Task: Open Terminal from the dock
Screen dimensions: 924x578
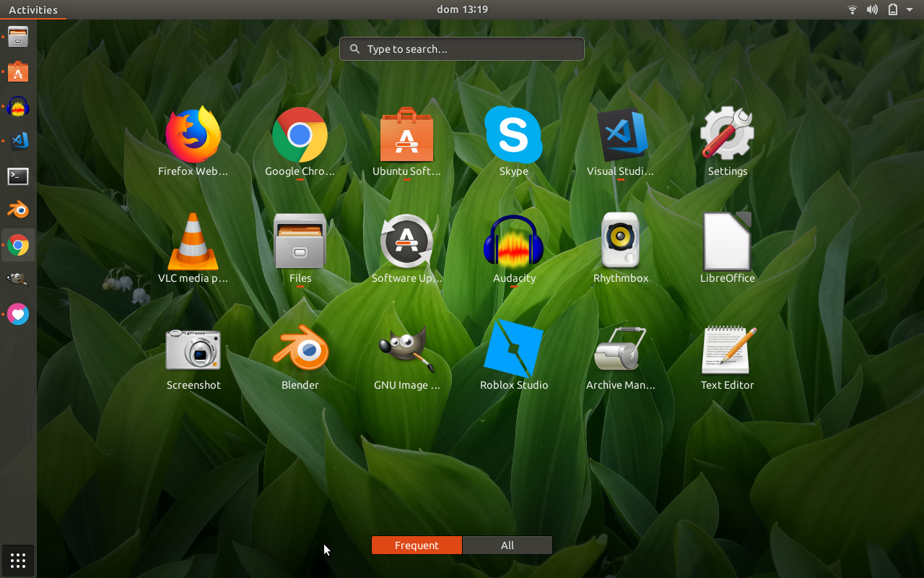Action: coord(18,176)
